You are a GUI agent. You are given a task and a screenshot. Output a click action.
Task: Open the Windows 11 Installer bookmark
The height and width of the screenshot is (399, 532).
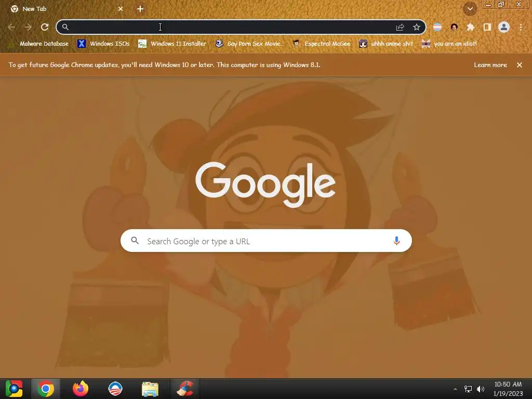(x=172, y=44)
